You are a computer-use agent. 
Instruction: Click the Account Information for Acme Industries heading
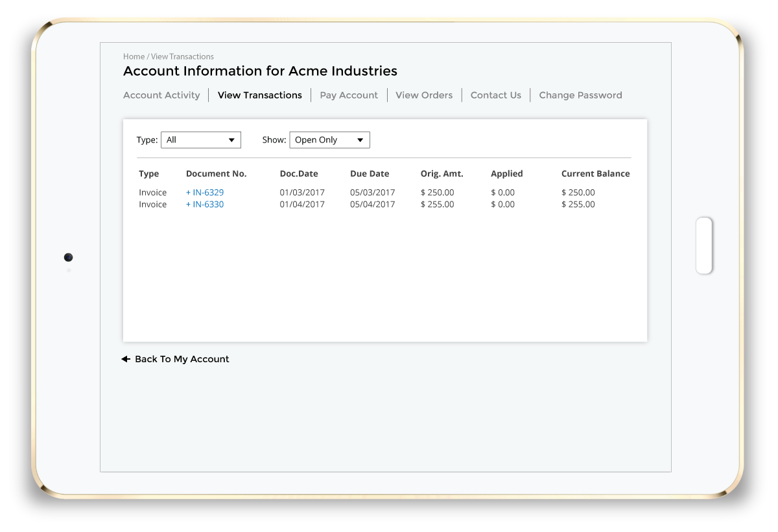point(260,71)
